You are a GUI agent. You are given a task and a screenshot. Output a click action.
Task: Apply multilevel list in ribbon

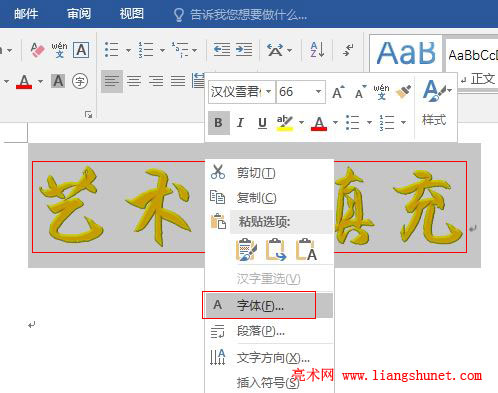(180, 50)
